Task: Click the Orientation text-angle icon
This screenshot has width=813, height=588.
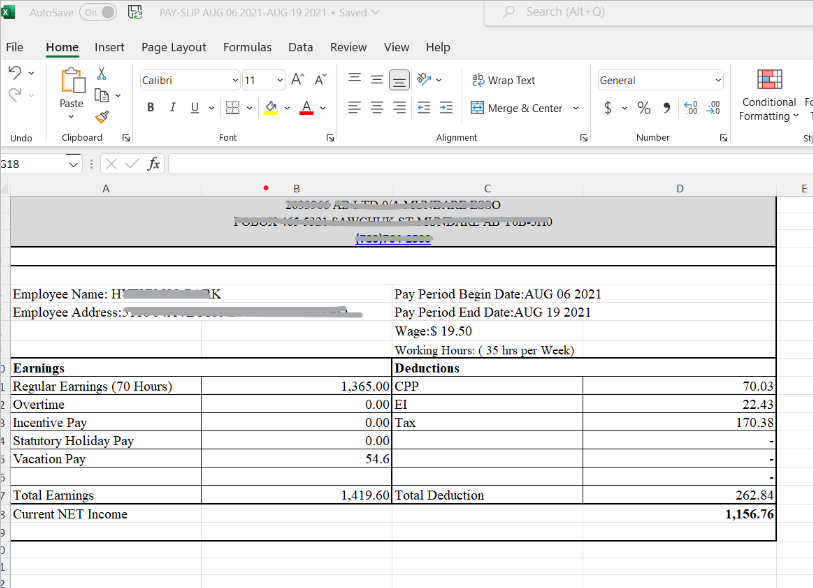Action: [425, 79]
